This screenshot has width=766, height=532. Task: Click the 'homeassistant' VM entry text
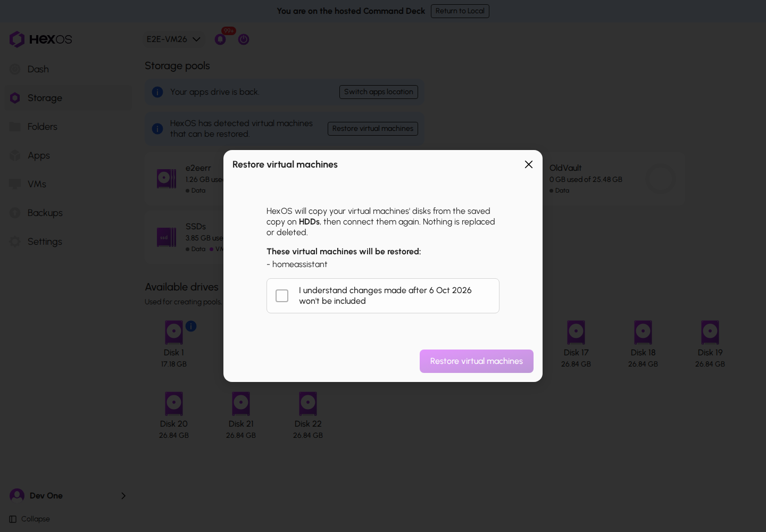coord(300,264)
